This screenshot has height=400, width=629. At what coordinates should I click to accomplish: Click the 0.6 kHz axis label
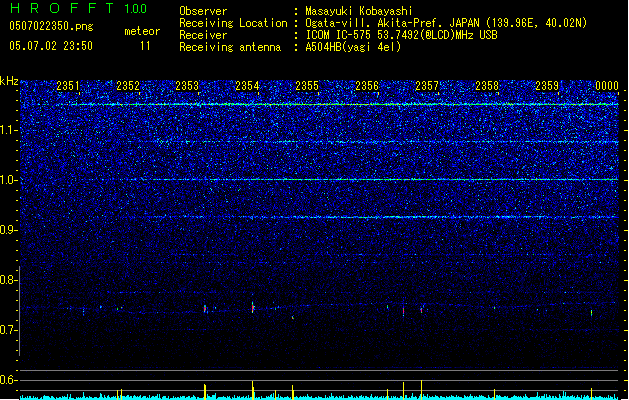[8, 380]
